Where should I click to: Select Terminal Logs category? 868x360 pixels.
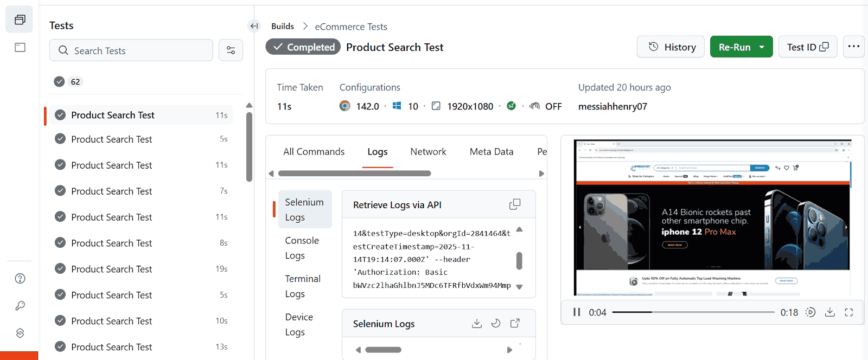(303, 286)
